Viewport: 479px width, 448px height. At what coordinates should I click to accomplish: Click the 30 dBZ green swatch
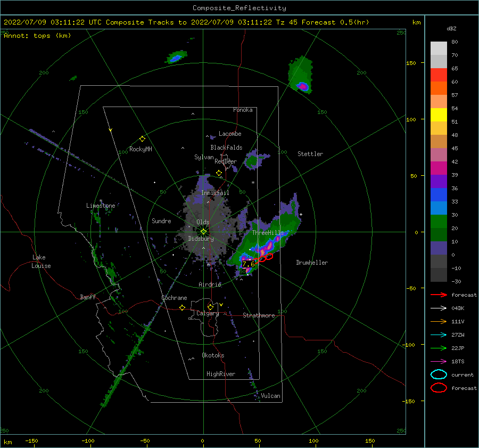439,221
